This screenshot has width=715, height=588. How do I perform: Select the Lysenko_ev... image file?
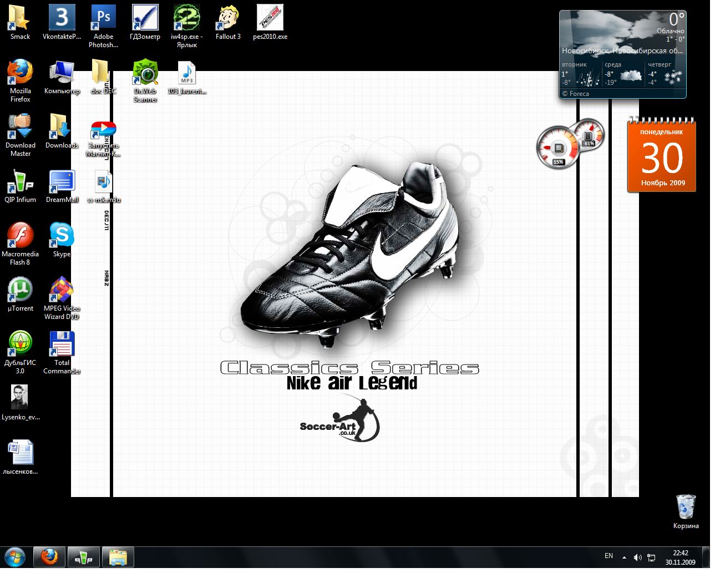point(20,403)
